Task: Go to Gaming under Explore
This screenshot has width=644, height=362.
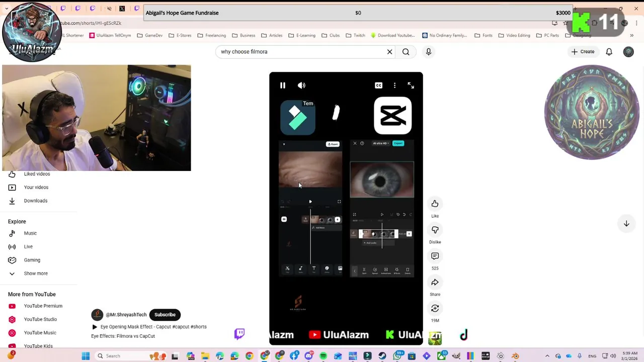Action: pos(32,260)
